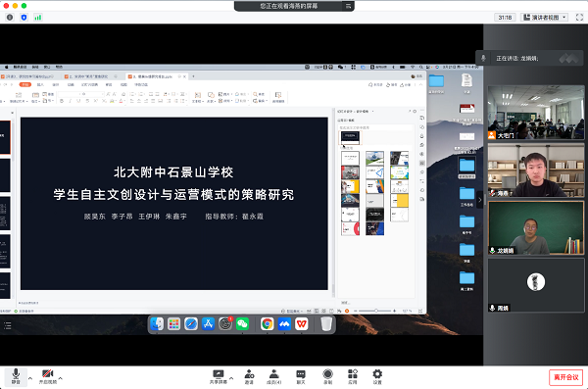The height and width of the screenshot is (389, 588).
Task: Select the second slide thumbnail in panel
Action: (5, 175)
